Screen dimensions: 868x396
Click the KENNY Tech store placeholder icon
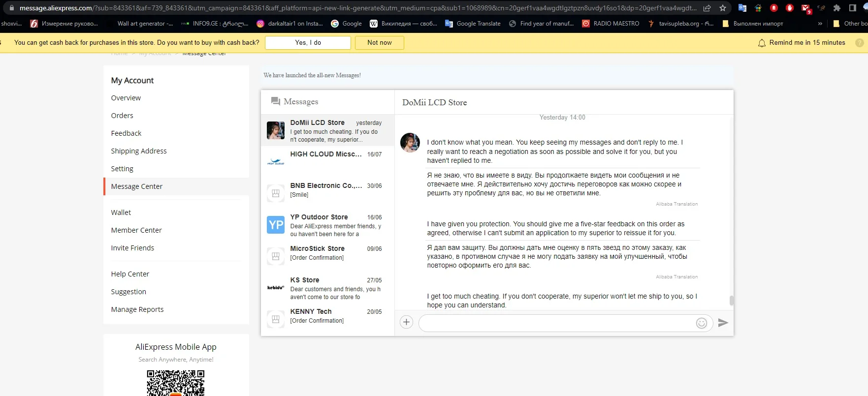[x=276, y=319]
